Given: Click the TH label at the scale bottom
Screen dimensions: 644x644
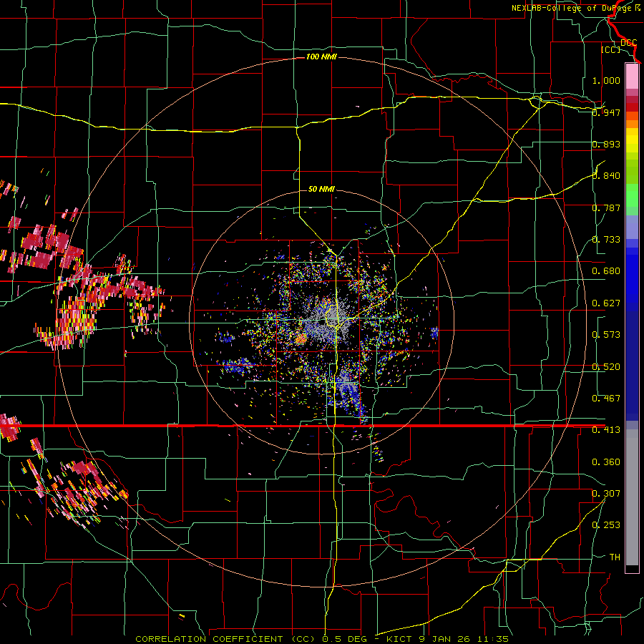Looking at the screenshot, I should (615, 557).
